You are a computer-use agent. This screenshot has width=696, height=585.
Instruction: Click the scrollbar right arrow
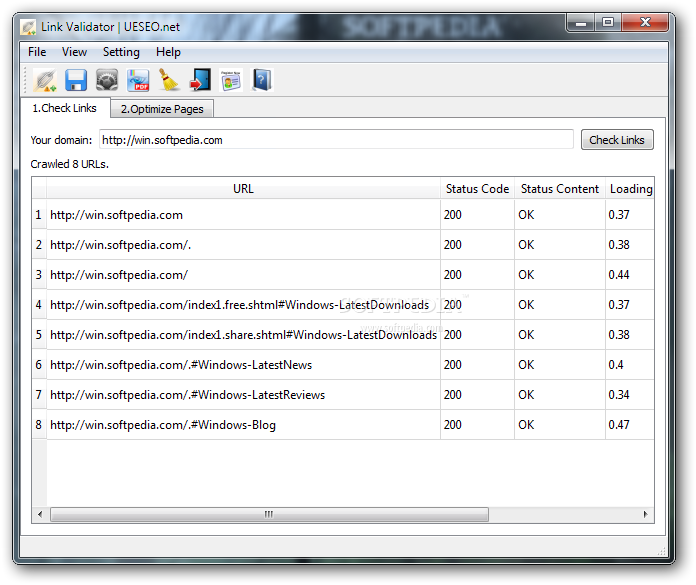(x=645, y=514)
